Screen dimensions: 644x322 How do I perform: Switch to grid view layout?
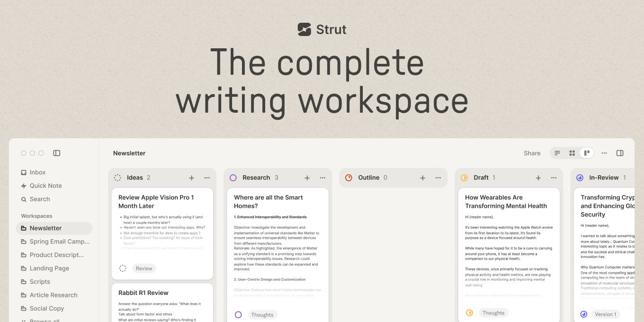click(x=572, y=153)
